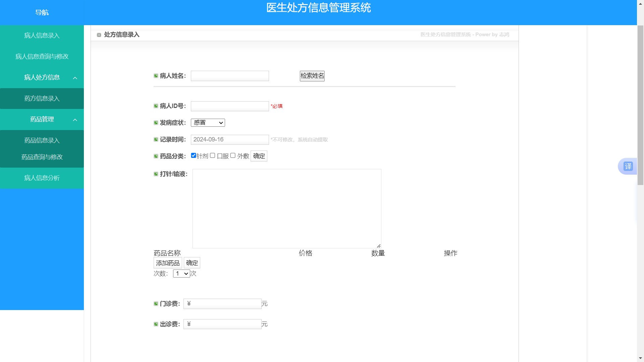Click textarea resize handle corner
The height and width of the screenshot is (362, 644).
(379, 246)
